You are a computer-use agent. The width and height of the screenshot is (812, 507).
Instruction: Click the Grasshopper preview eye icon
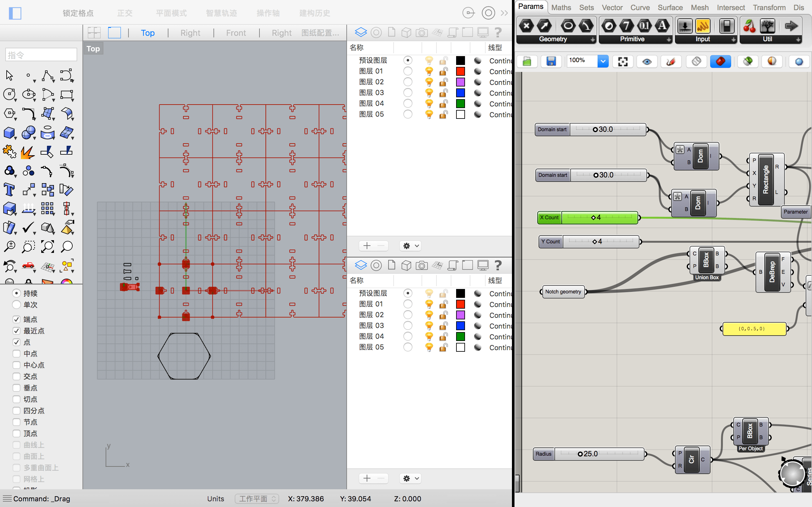[647, 61]
